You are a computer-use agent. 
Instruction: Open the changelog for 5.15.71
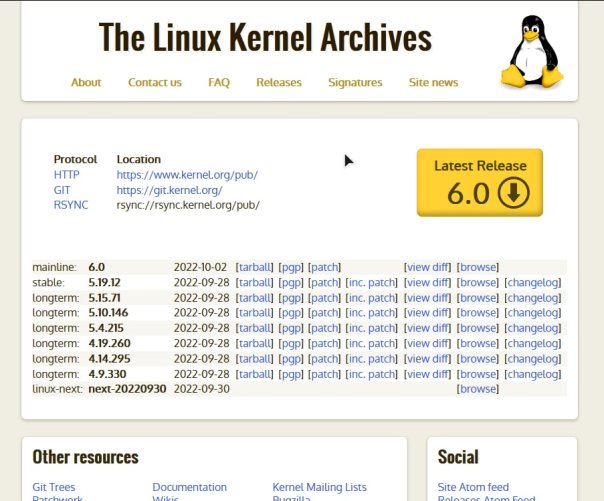(x=533, y=298)
